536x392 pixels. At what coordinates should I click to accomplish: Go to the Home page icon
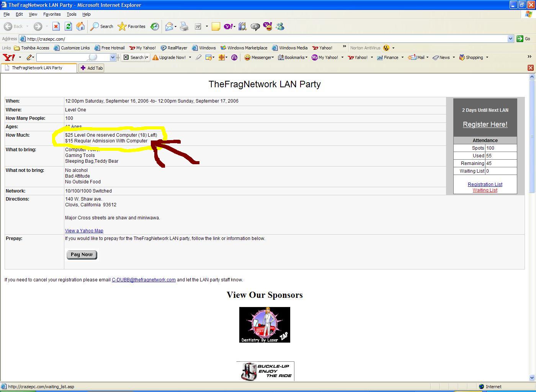pyautogui.click(x=80, y=26)
